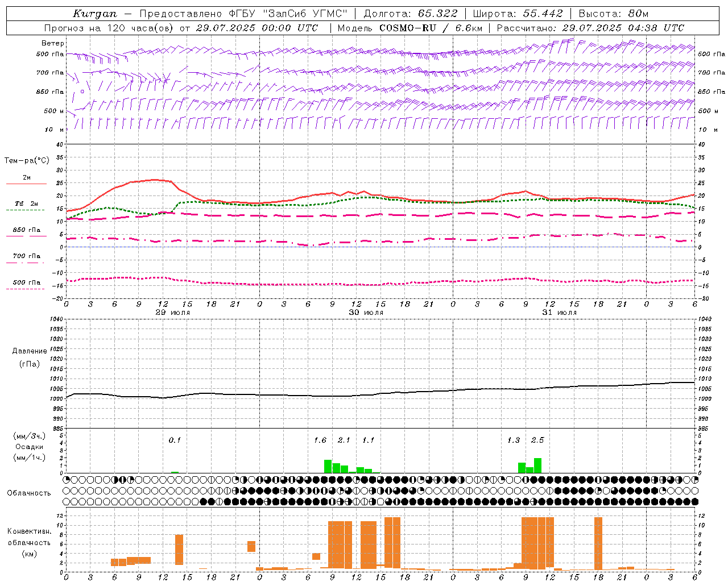Click the "1.3" precipitation amount value
Screen dimensions: 728x582
513,440
